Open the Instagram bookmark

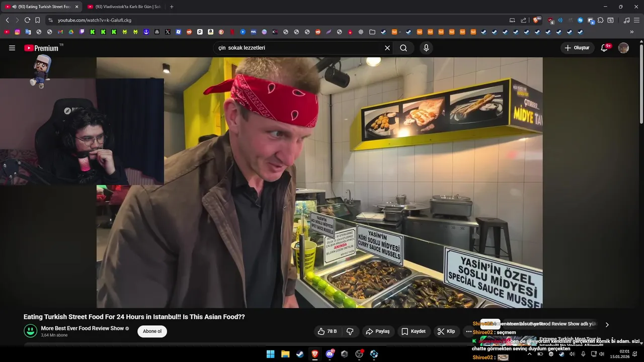point(17,32)
